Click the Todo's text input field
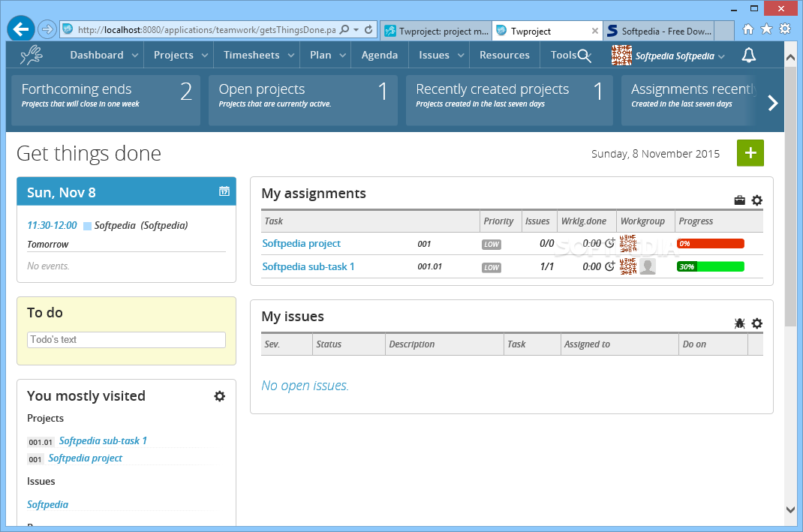Image resolution: width=803 pixels, height=532 pixels. tap(126, 339)
